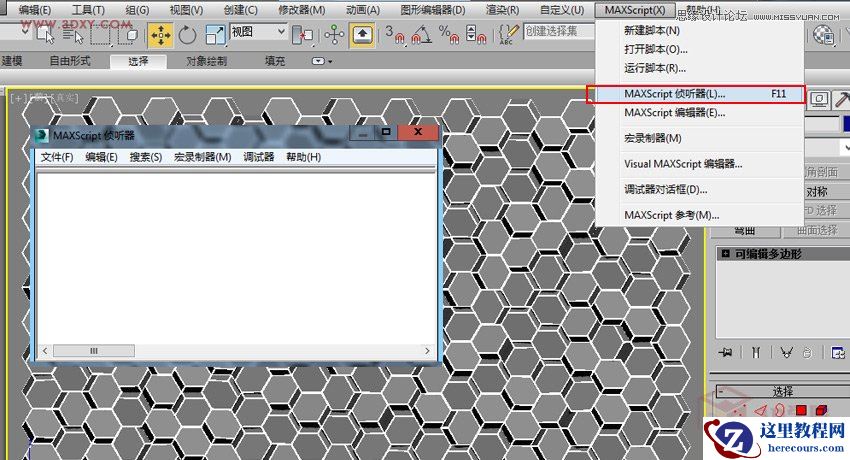
Task: Close the open MAXScript(X) menu
Action: pyautogui.click(x=635, y=10)
